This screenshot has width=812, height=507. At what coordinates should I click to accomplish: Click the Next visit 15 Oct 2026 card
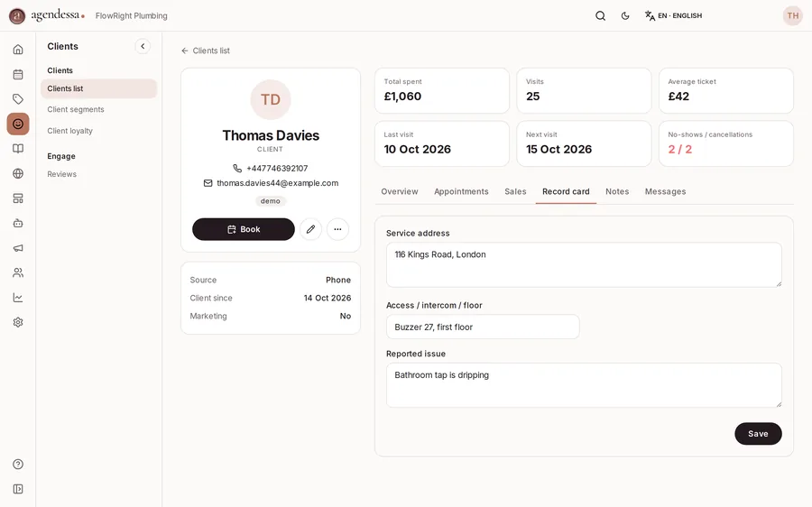584,143
